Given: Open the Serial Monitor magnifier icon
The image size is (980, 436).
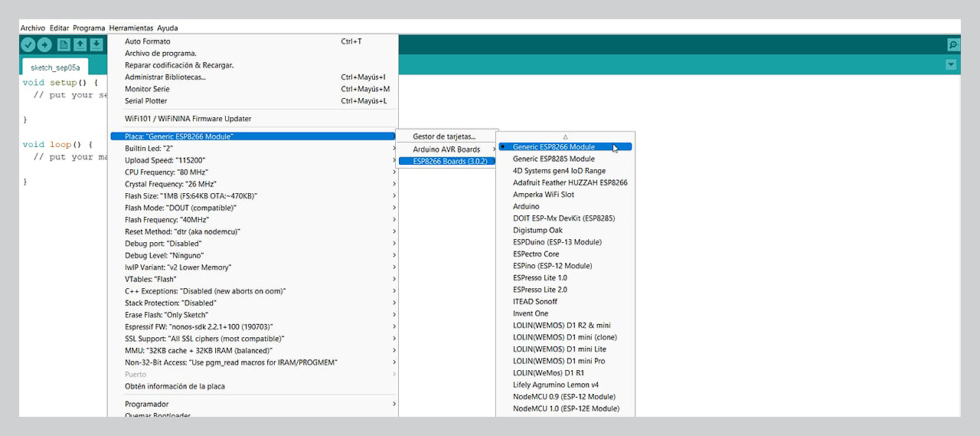Looking at the screenshot, I should click(x=953, y=44).
